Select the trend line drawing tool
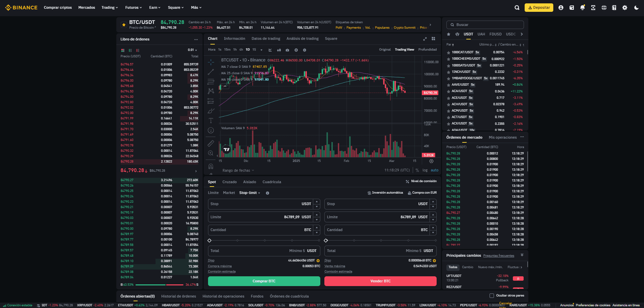This screenshot has height=308, width=644. tap(211, 72)
